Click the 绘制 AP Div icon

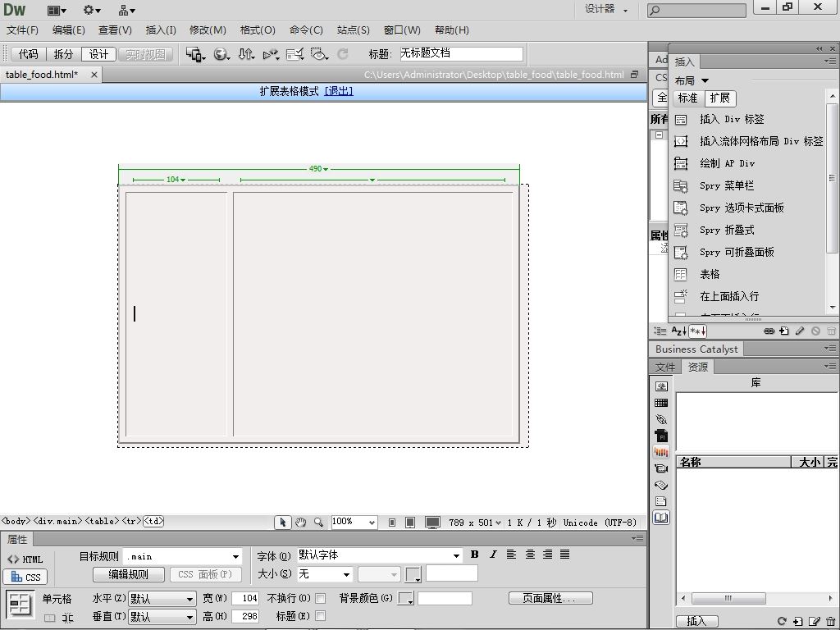[680, 163]
